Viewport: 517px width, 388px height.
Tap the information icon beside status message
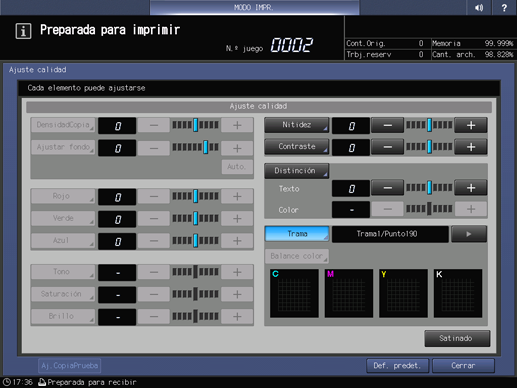pyautogui.click(x=23, y=31)
